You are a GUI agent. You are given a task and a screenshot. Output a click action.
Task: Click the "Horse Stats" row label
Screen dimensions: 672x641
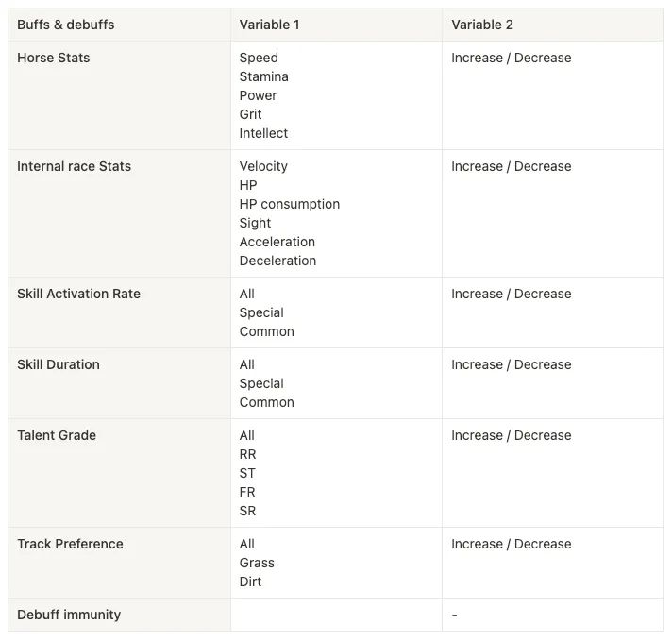pos(54,58)
